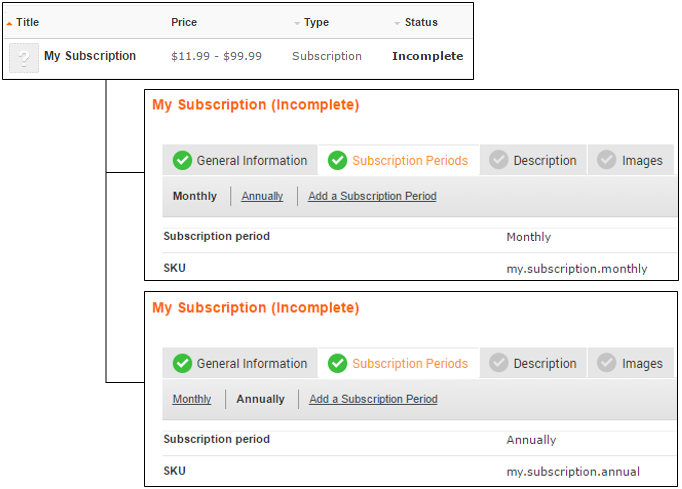Open Annually period link in upper panel
Viewport: 682px width, 489px height.
click(x=262, y=196)
